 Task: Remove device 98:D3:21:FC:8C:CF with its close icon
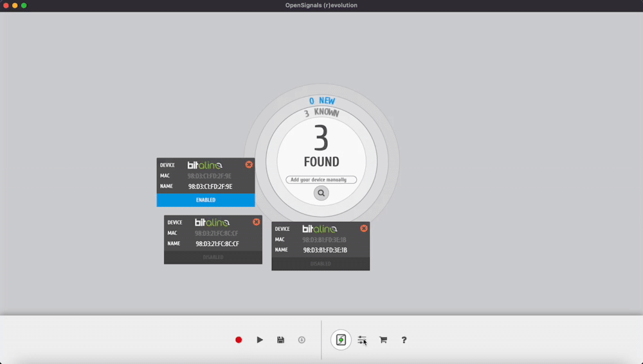(x=257, y=222)
